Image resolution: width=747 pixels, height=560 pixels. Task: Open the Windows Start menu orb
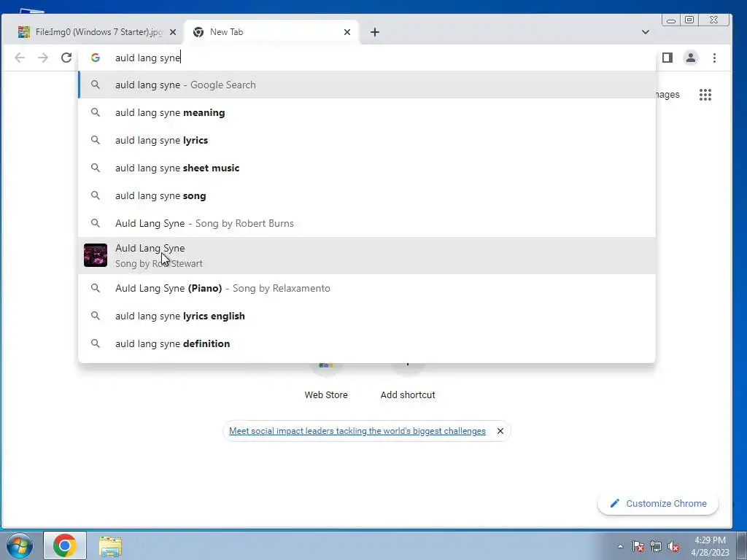click(x=19, y=545)
